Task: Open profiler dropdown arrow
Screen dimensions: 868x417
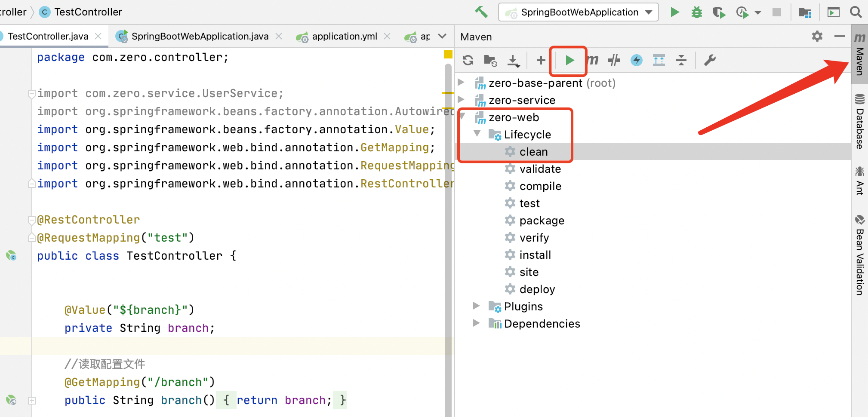Action: [x=758, y=12]
